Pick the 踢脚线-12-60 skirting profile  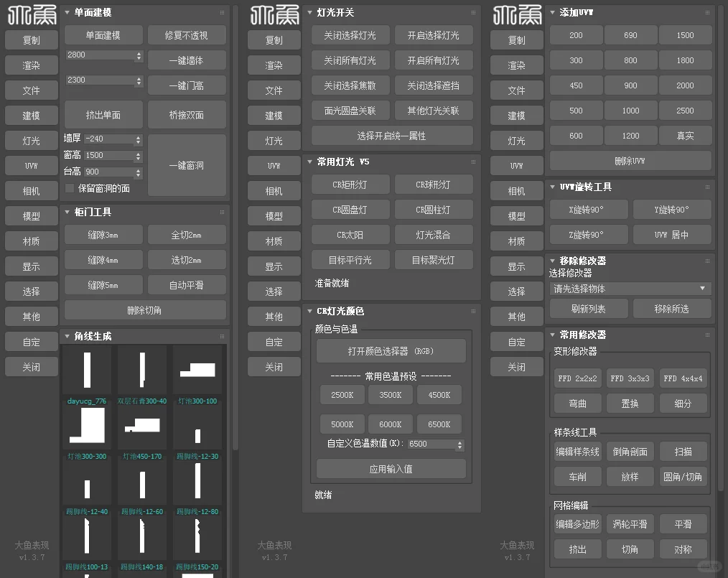click(142, 480)
